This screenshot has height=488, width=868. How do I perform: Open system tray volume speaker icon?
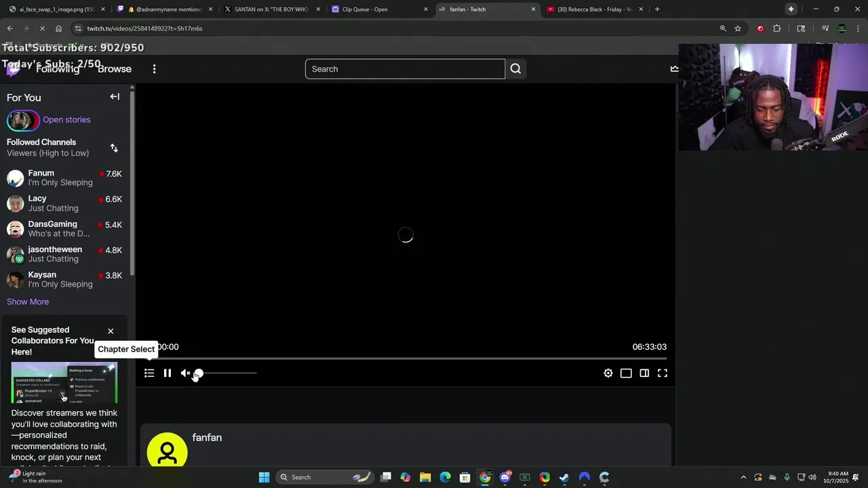812,477
